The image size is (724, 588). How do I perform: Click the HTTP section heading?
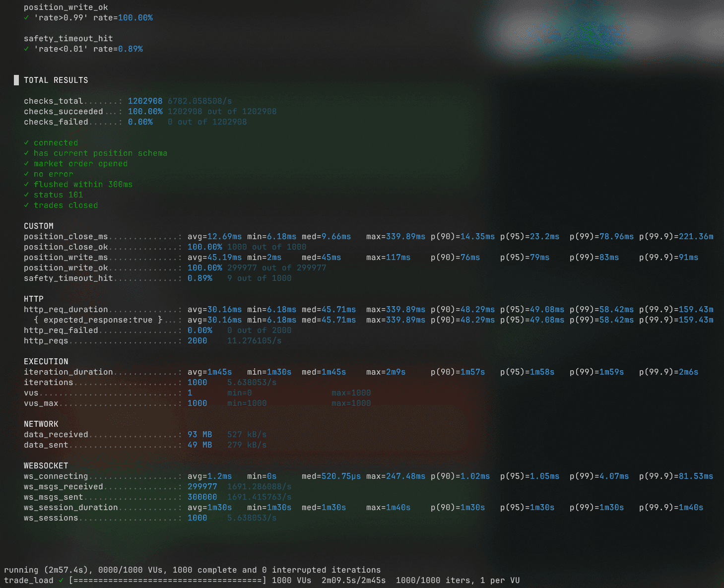coord(34,299)
